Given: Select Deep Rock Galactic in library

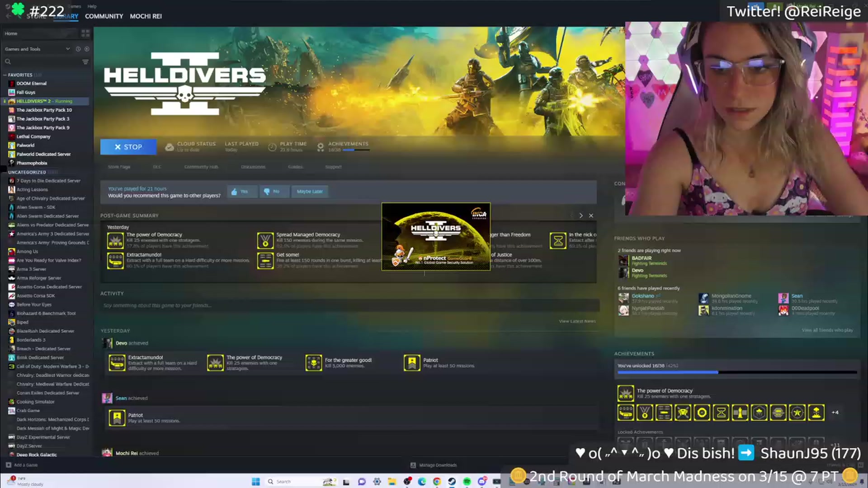Looking at the screenshot, I should point(37,455).
